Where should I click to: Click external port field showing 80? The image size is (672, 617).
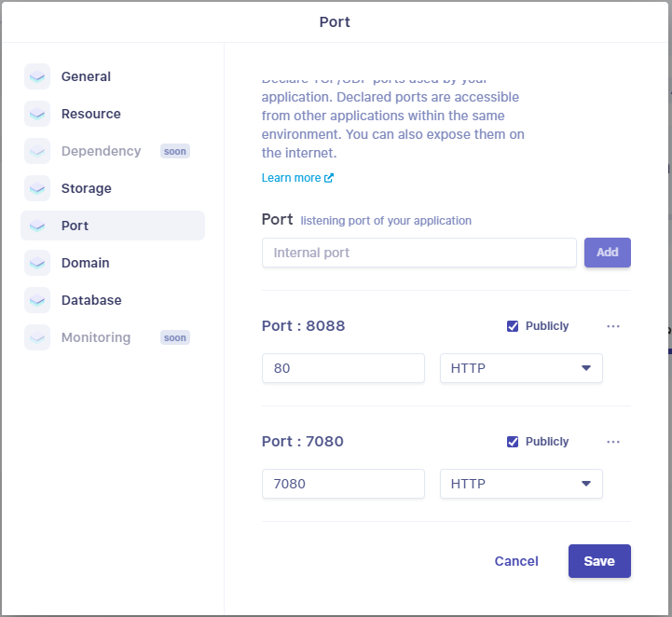[343, 368]
